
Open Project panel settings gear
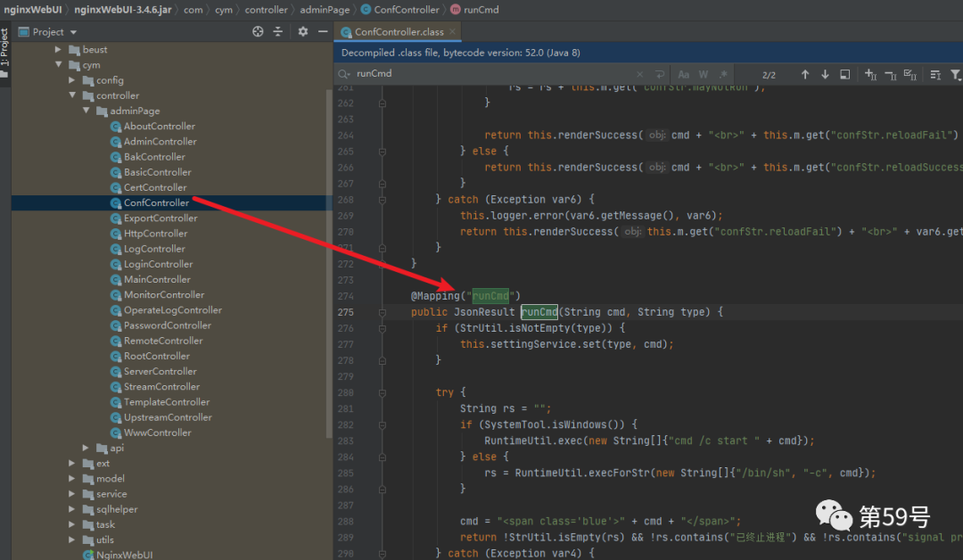click(x=303, y=31)
